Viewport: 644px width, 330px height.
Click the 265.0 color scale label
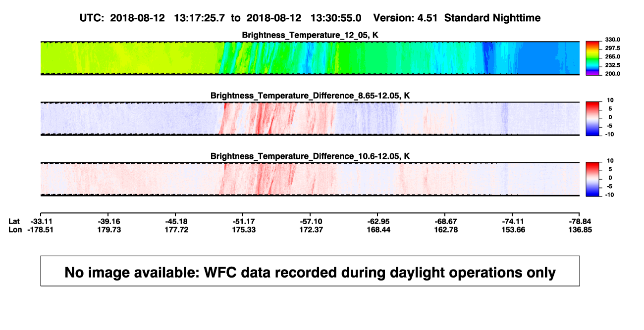pos(613,56)
